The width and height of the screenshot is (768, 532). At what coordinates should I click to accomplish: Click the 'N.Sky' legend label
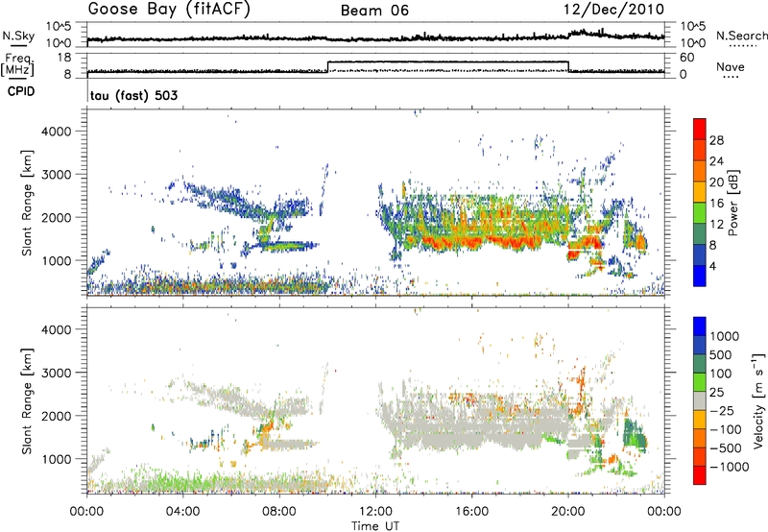click(x=18, y=36)
